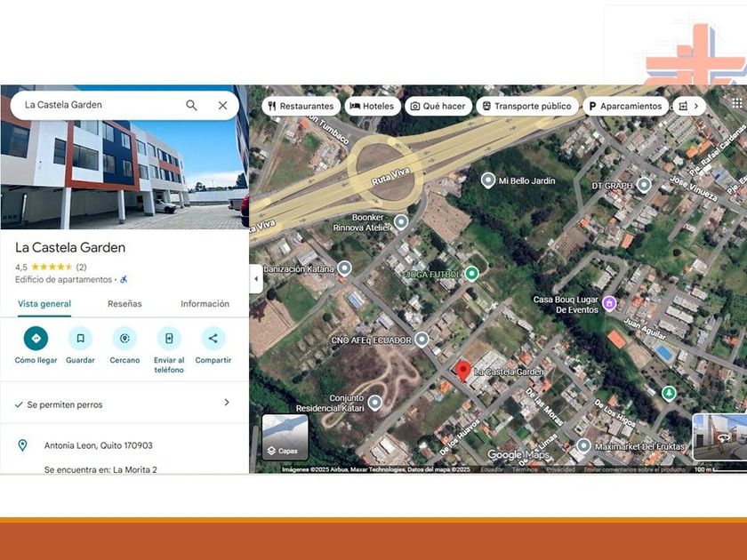Click the Ruta Viva road label

tap(390, 177)
